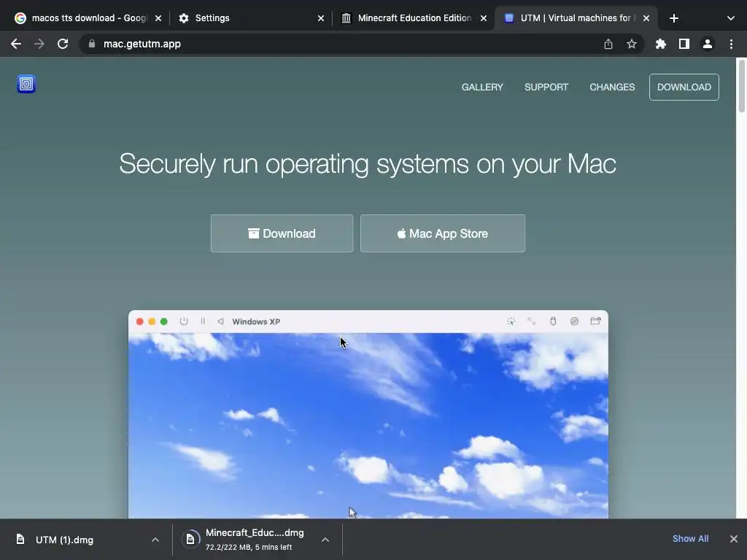Click the disc drive icon in the Windows XP toolbar

574,322
